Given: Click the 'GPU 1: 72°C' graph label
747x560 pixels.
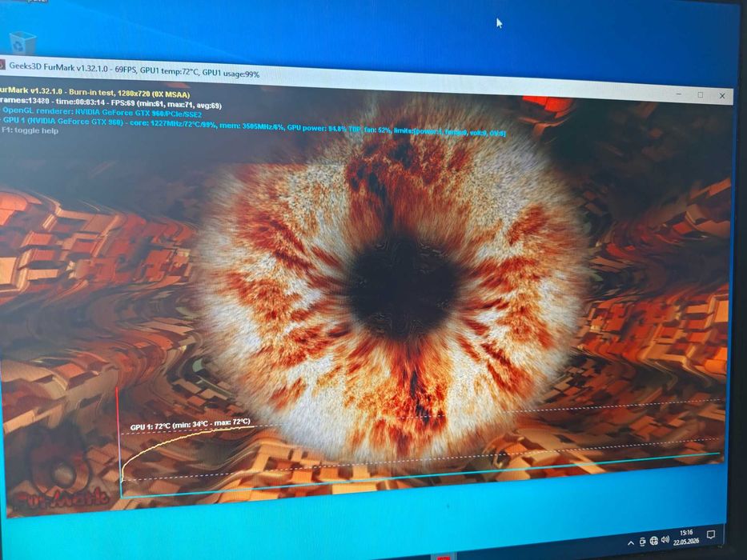Looking at the screenshot, I should click(190, 424).
